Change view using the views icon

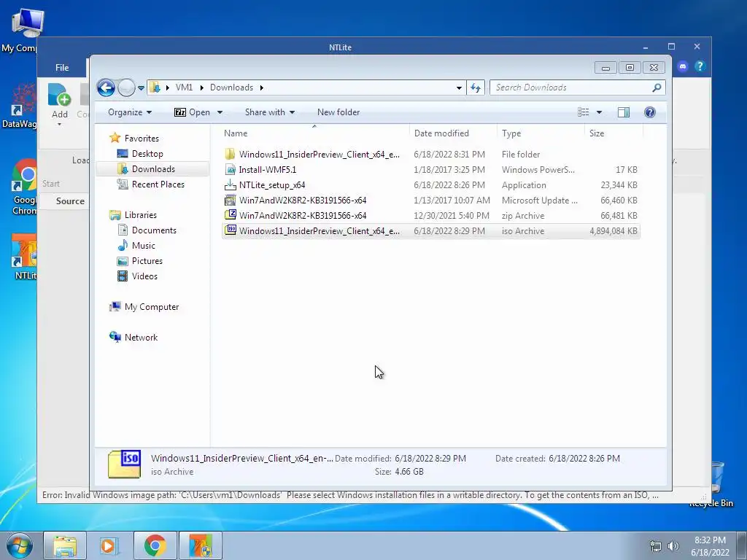click(583, 112)
